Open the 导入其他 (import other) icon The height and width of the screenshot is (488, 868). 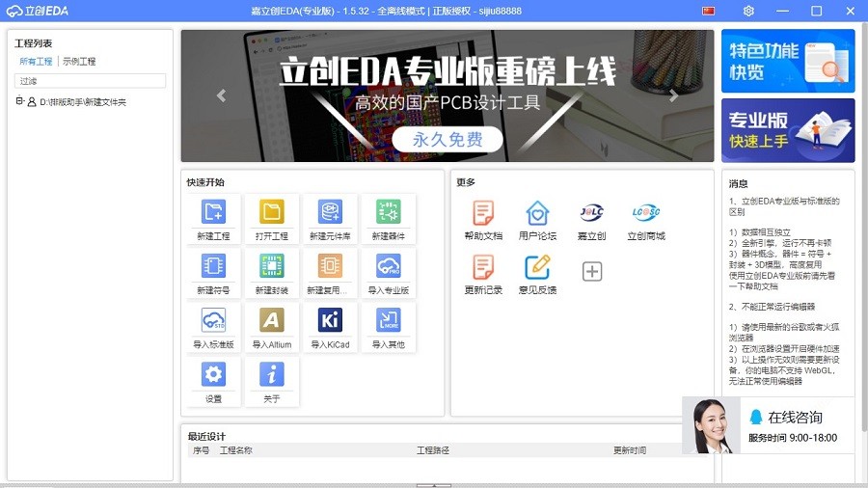[388, 320]
